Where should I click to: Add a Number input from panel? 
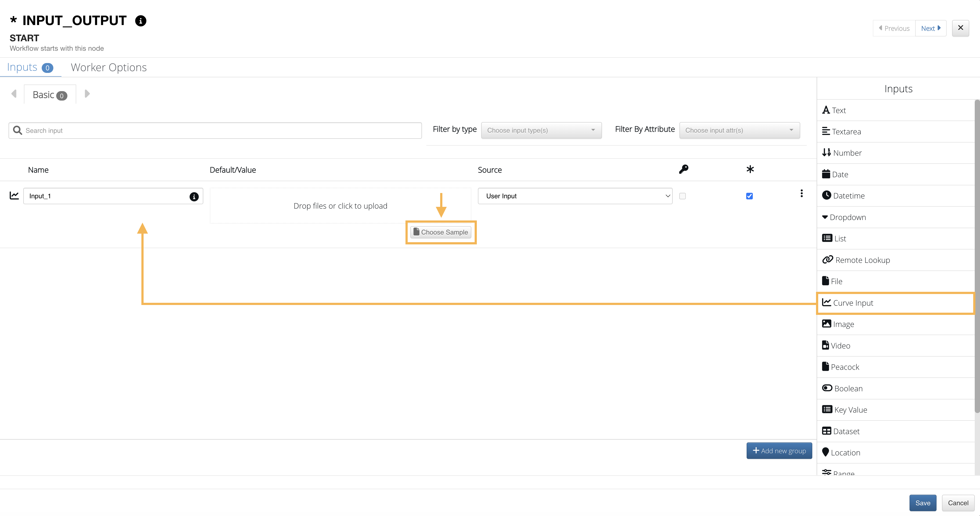pyautogui.click(x=847, y=153)
